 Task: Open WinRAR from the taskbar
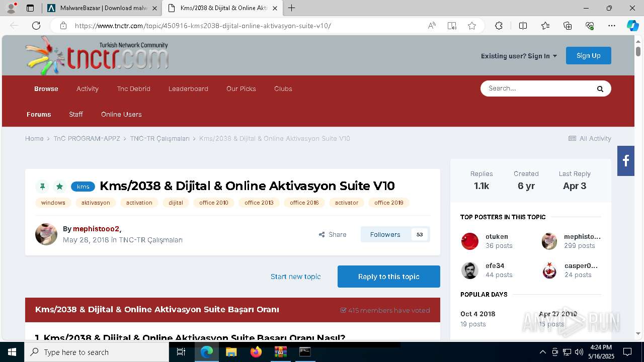point(280,352)
